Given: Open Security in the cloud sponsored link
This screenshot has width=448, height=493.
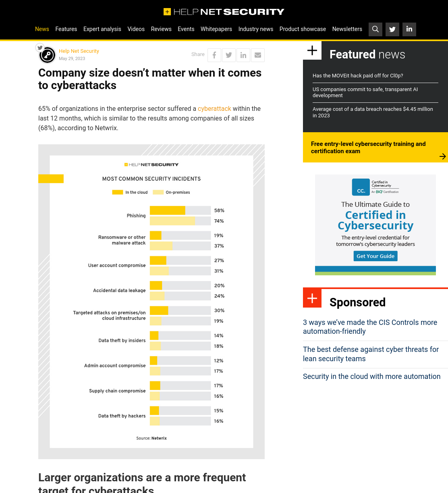Looking at the screenshot, I should pyautogui.click(x=371, y=377).
